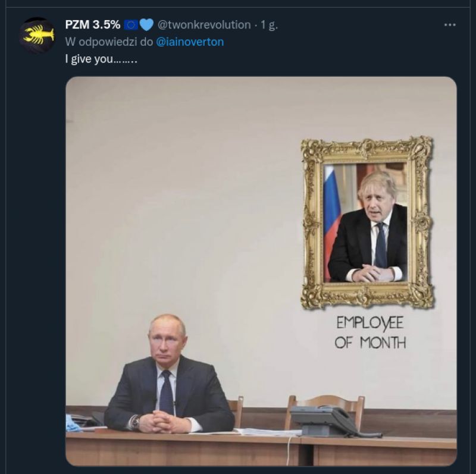The image size is (476, 474).
Task: Click the blue heart emoji in name
Action: tap(146, 25)
